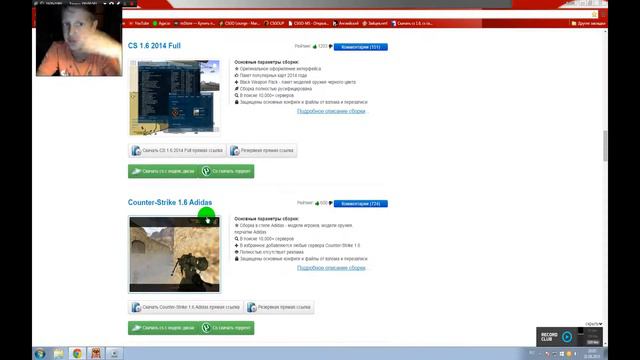Click the page vertical scrollbar thumb

point(605,145)
